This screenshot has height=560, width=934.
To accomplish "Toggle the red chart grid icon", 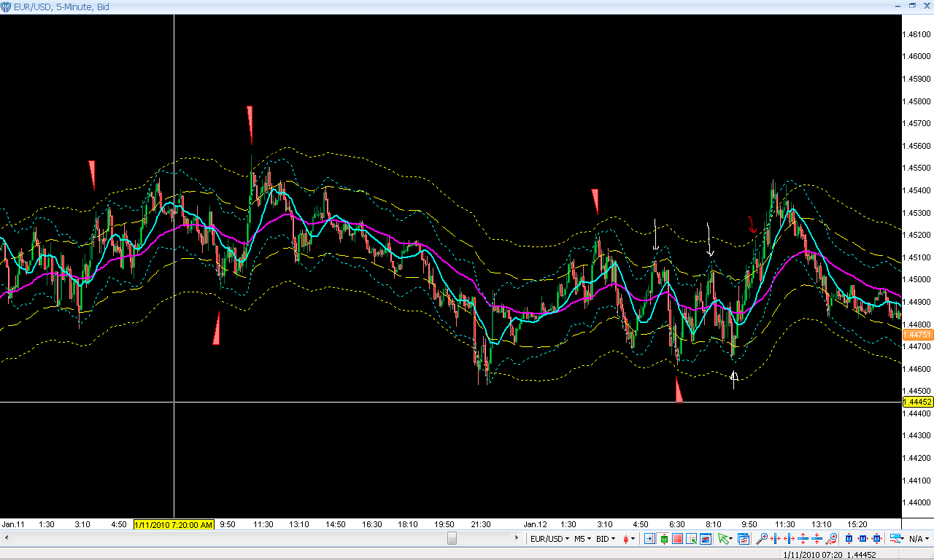I will click(x=678, y=539).
